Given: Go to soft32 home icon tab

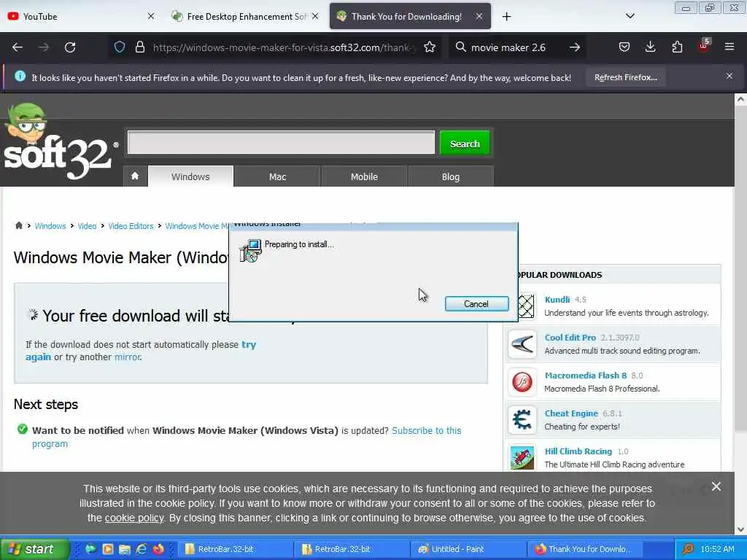Looking at the screenshot, I should [135, 176].
